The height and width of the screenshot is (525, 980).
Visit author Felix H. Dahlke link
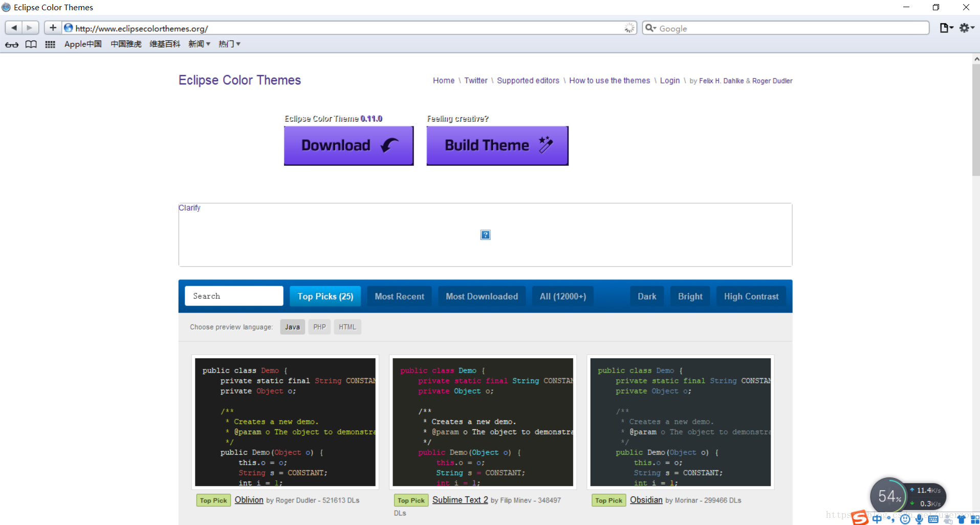click(x=722, y=81)
